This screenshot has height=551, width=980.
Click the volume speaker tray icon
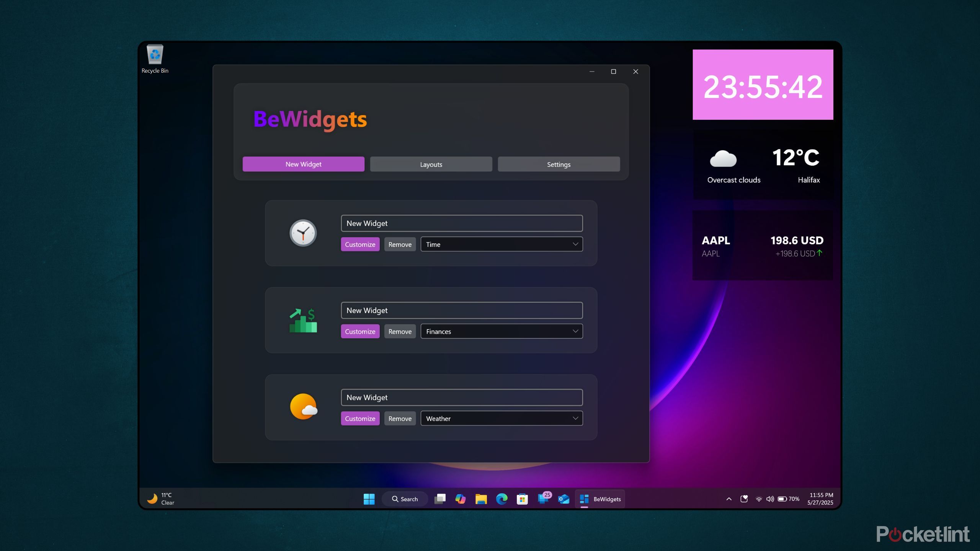pyautogui.click(x=770, y=499)
